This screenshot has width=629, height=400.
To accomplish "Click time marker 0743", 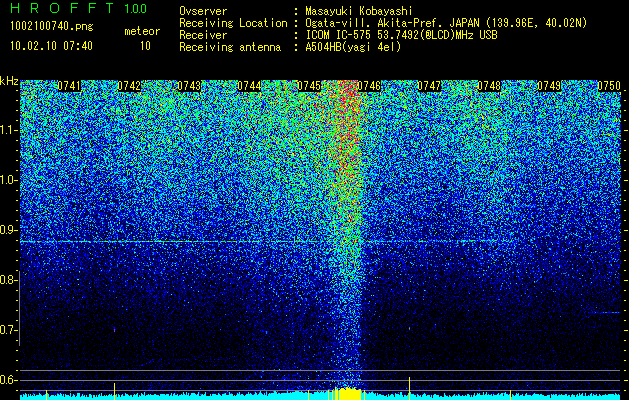I will [189, 86].
